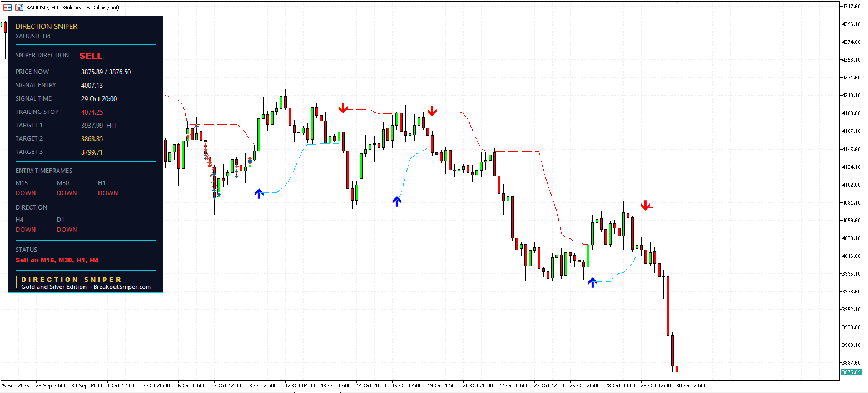Click the DIRECTION SNIPER panel heading

coord(47,26)
